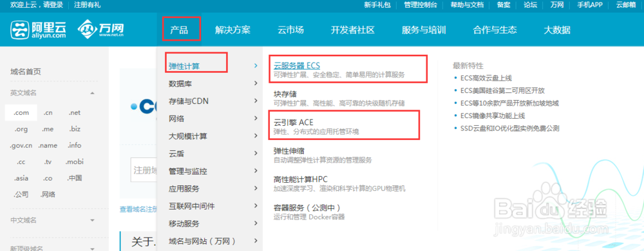Open the 云邮箱 link
This screenshot has width=644, height=251.
[x=626, y=5]
